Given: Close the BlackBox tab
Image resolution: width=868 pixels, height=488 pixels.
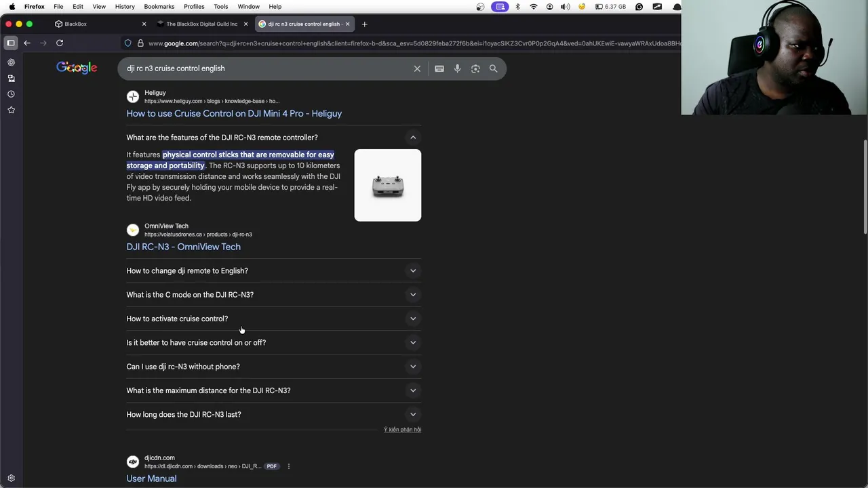Looking at the screenshot, I should (144, 24).
